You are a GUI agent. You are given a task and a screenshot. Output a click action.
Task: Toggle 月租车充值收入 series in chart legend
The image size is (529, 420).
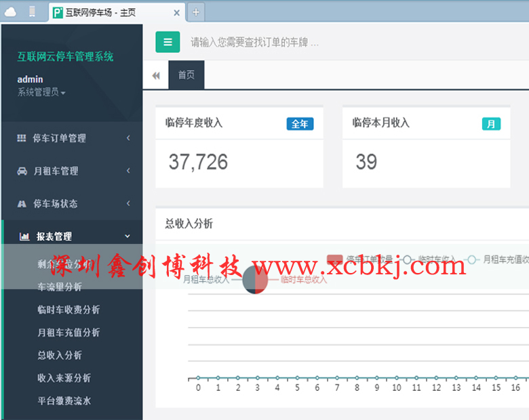(x=498, y=259)
